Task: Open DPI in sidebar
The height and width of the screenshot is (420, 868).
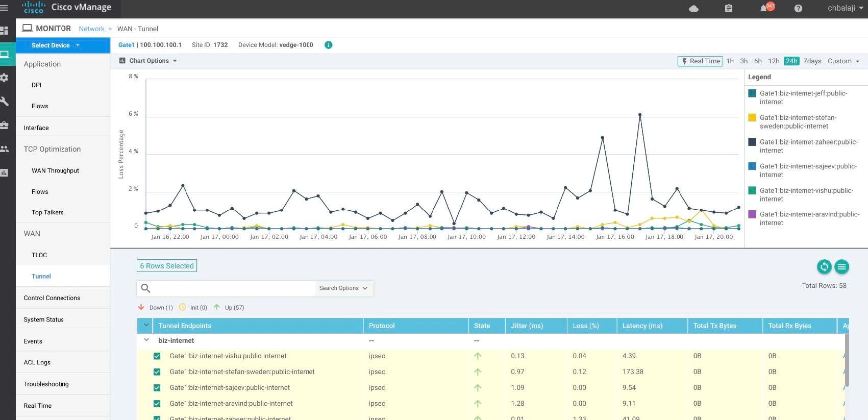Action: pos(36,85)
